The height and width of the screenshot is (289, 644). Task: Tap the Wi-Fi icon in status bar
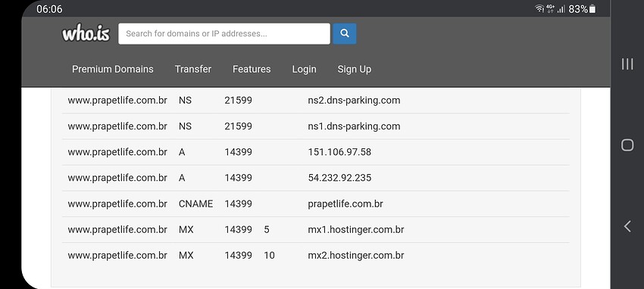click(539, 9)
